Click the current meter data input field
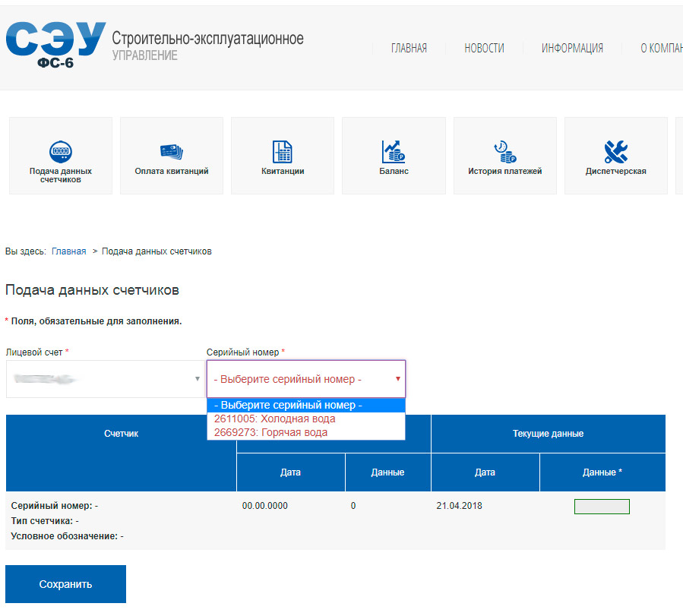Viewport: 683px width, 616px height. 602,507
